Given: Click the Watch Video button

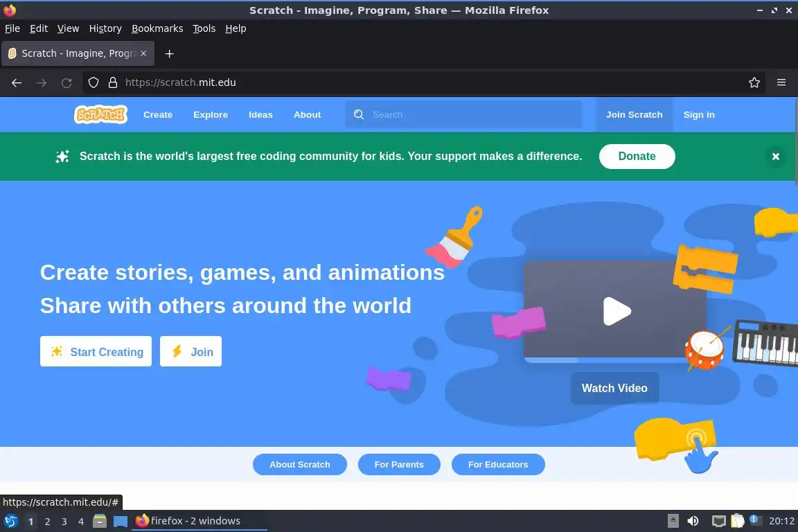Looking at the screenshot, I should click(615, 388).
